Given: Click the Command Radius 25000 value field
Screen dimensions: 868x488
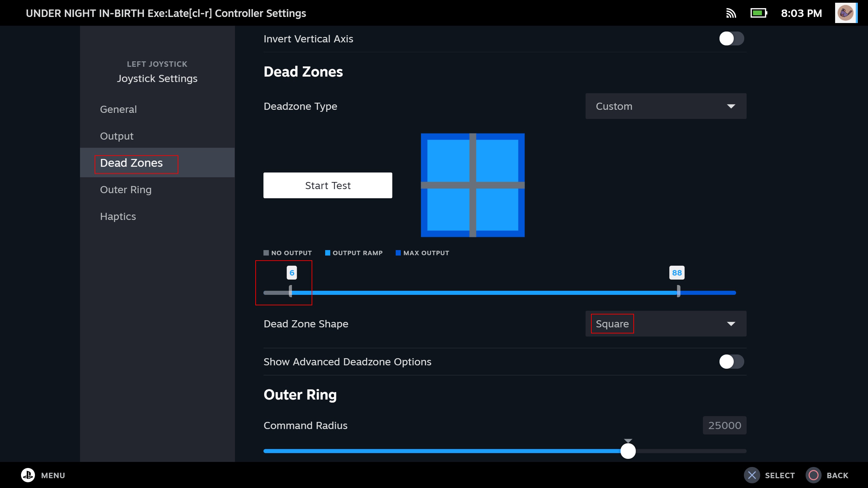Looking at the screenshot, I should [x=724, y=425].
